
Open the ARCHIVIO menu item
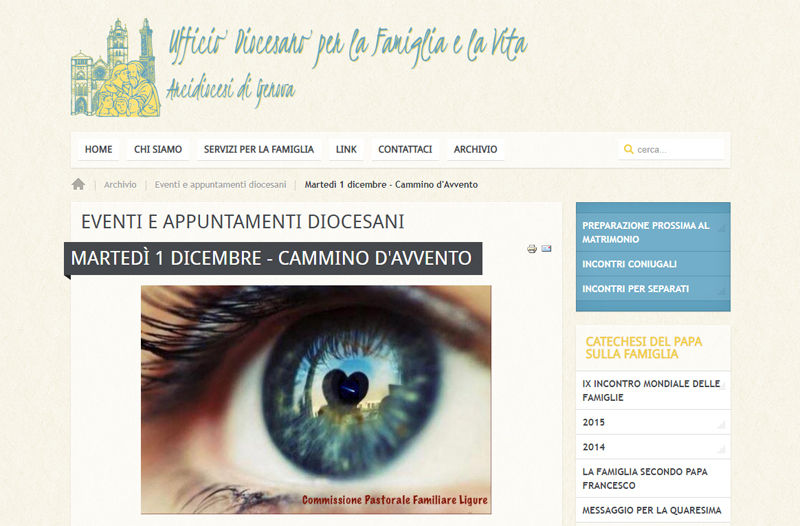point(476,149)
